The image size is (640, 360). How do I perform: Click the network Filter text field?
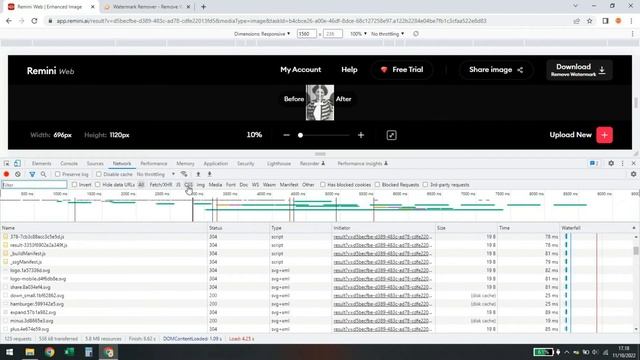[x=34, y=185]
